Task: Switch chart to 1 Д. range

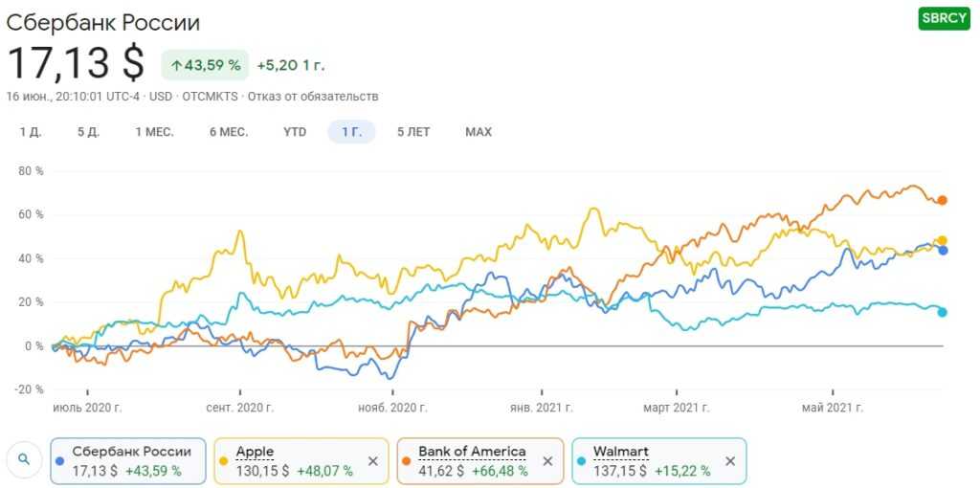Action: pyautogui.click(x=31, y=132)
